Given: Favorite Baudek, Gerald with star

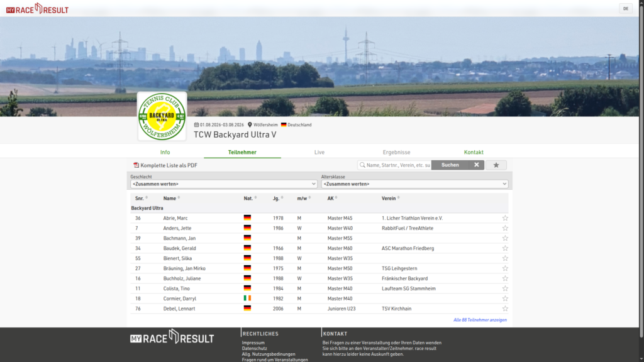Looking at the screenshot, I should pyautogui.click(x=505, y=248).
